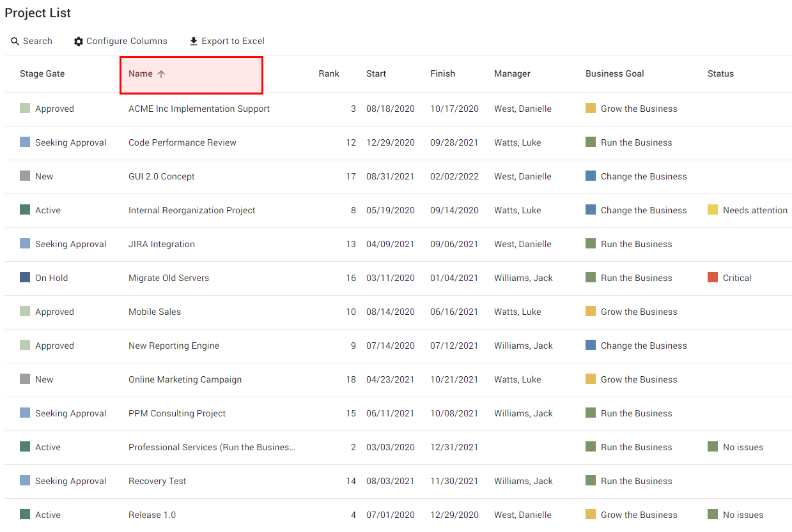
Task: Click Grow the Business in Online Marketing Campaign row
Action: coord(639,380)
